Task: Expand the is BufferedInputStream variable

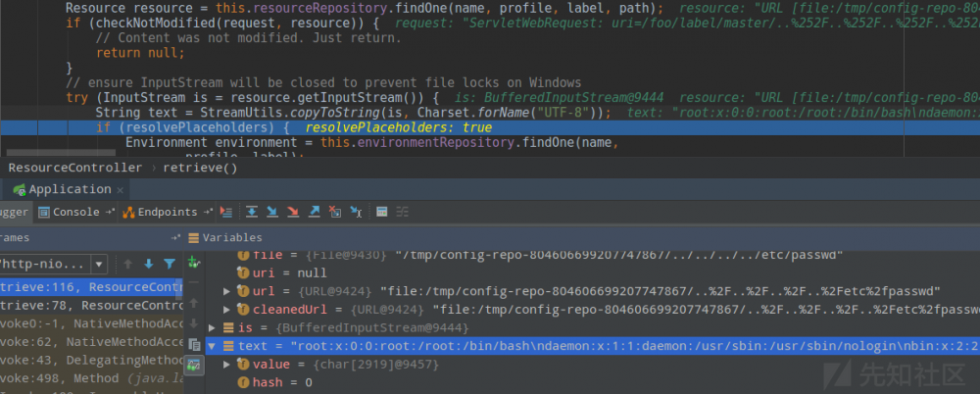Action: click(x=212, y=327)
